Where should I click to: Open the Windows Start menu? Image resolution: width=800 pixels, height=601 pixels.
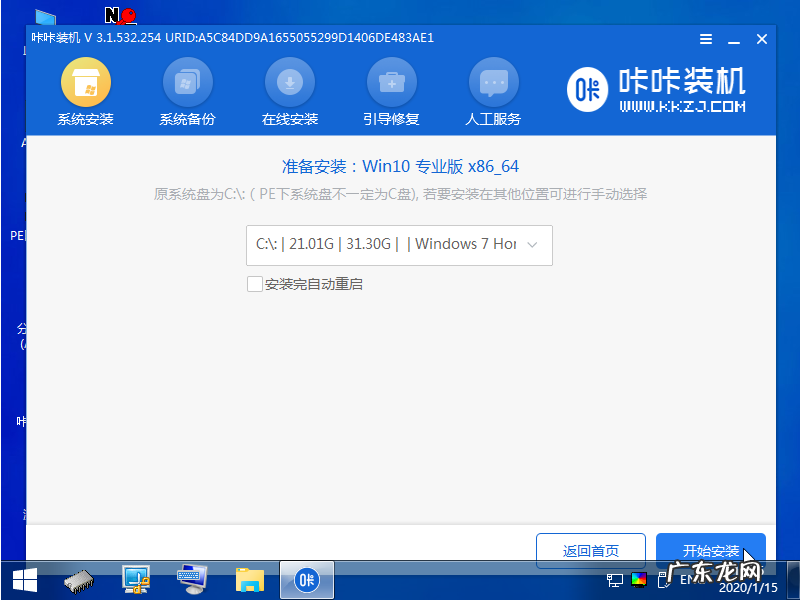click(22, 580)
